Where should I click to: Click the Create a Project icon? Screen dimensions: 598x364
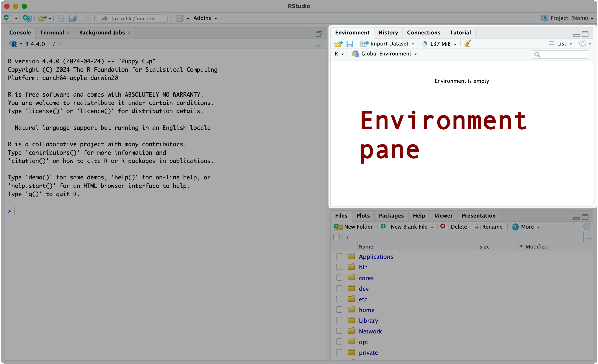27,18
